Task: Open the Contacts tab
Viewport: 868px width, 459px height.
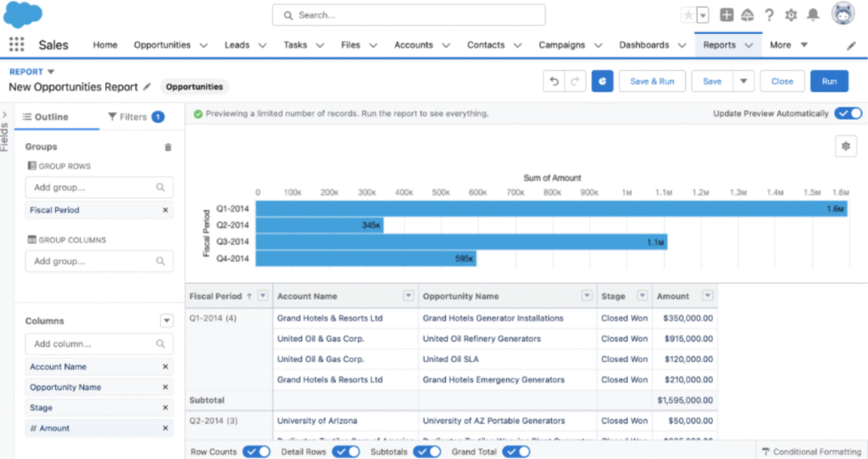Action: (486, 45)
